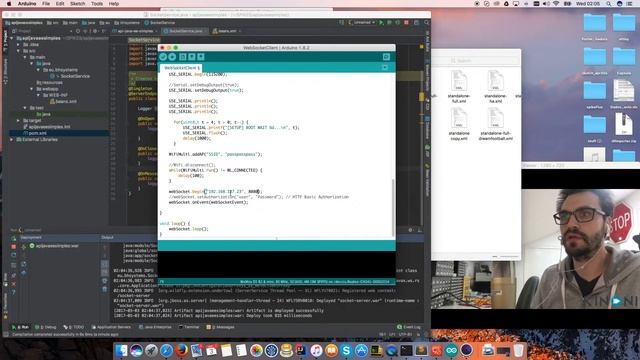Open the Arduino application menu

coord(27,4)
